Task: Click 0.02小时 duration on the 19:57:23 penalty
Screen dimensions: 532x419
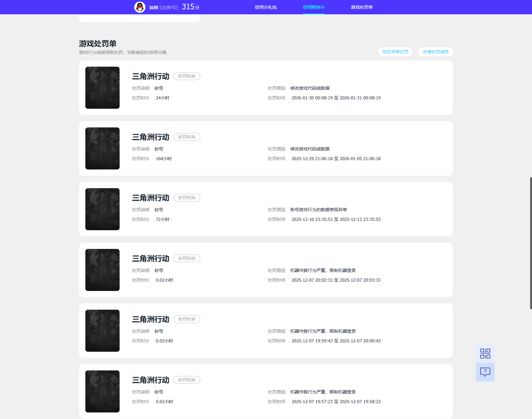Action: click(x=164, y=402)
